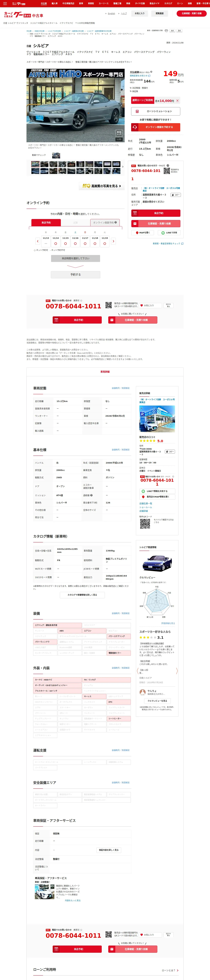
Task: Open the 店舗在庫一覧 link
Action: 146,503
